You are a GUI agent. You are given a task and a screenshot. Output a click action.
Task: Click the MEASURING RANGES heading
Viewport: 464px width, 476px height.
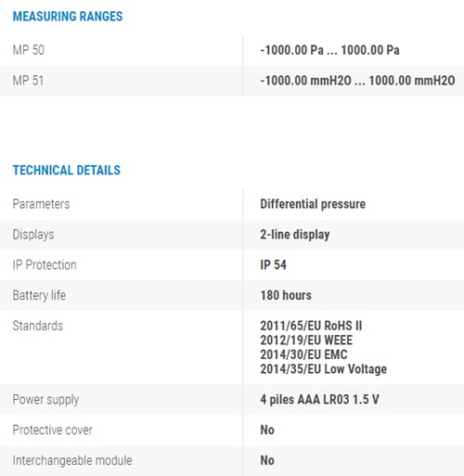68,17
